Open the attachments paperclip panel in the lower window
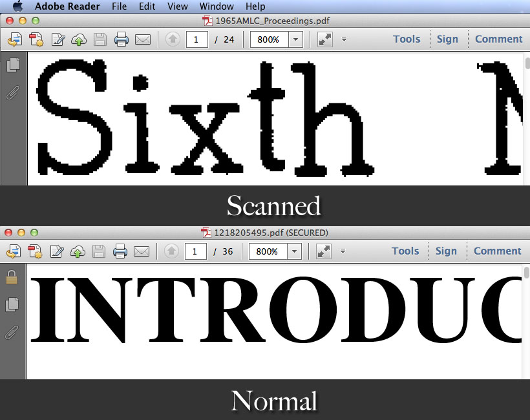 12,332
